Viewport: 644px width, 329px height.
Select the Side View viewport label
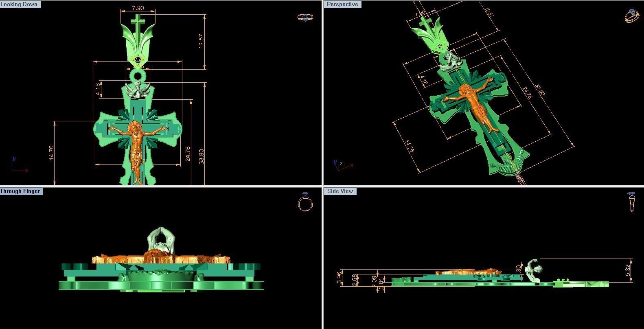click(x=340, y=191)
